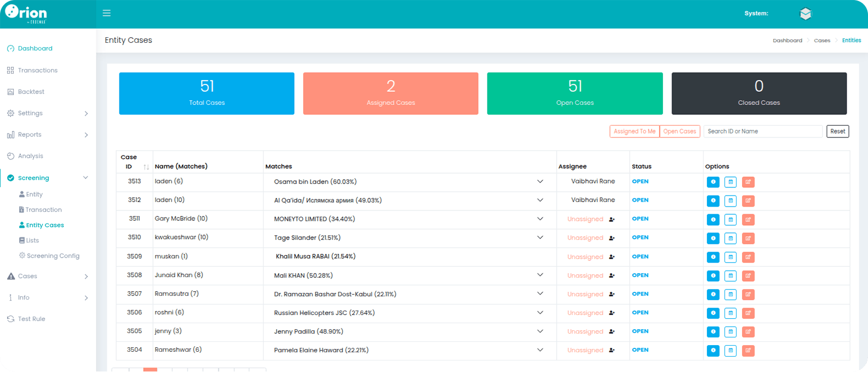
Task: Click the edit icon for case 3511
Action: [748, 220]
